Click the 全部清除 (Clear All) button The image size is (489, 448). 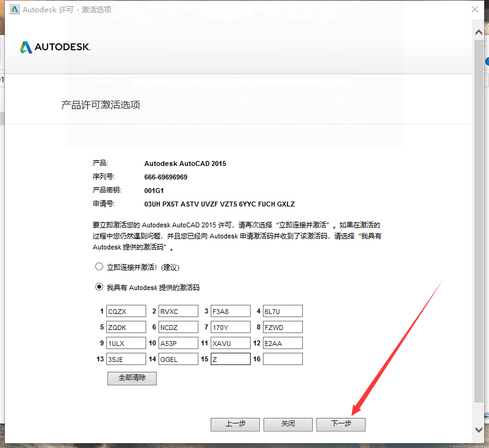[x=132, y=378]
